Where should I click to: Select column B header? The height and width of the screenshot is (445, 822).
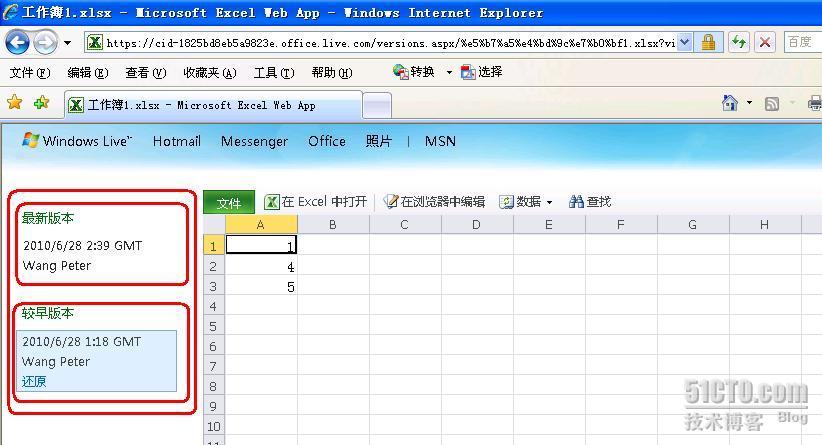[x=333, y=225]
